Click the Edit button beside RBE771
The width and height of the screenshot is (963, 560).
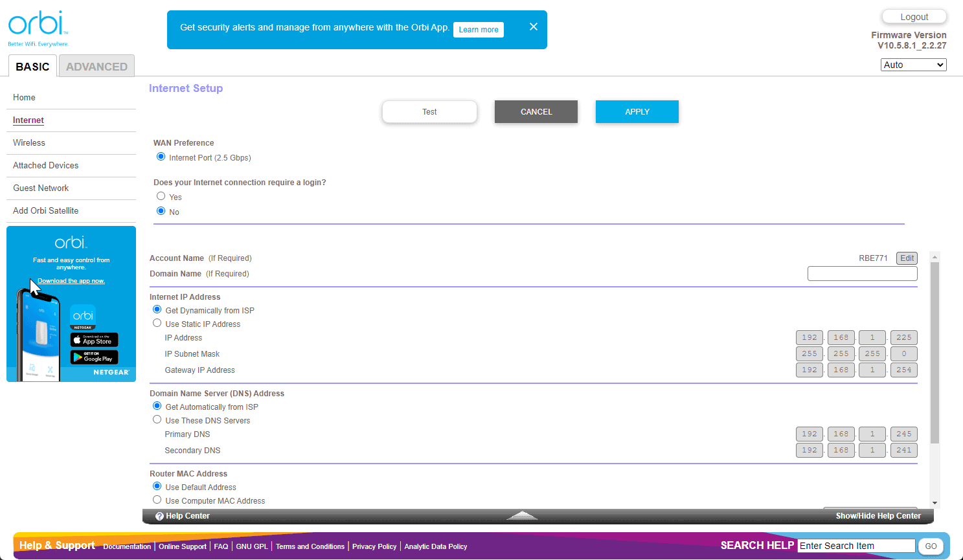907,258
